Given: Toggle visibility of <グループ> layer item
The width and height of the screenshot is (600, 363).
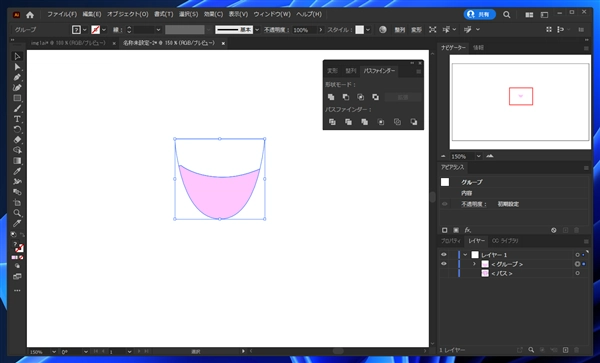Looking at the screenshot, I should (x=443, y=264).
